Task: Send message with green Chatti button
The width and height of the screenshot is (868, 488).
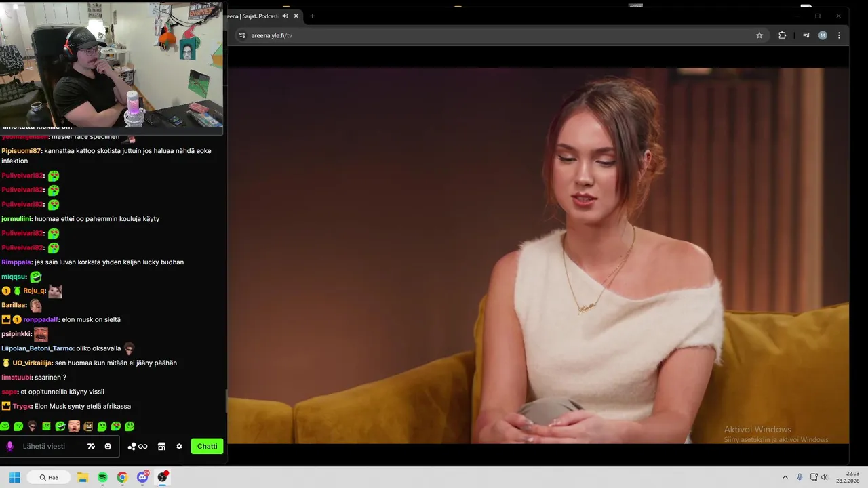Action: [x=207, y=446]
